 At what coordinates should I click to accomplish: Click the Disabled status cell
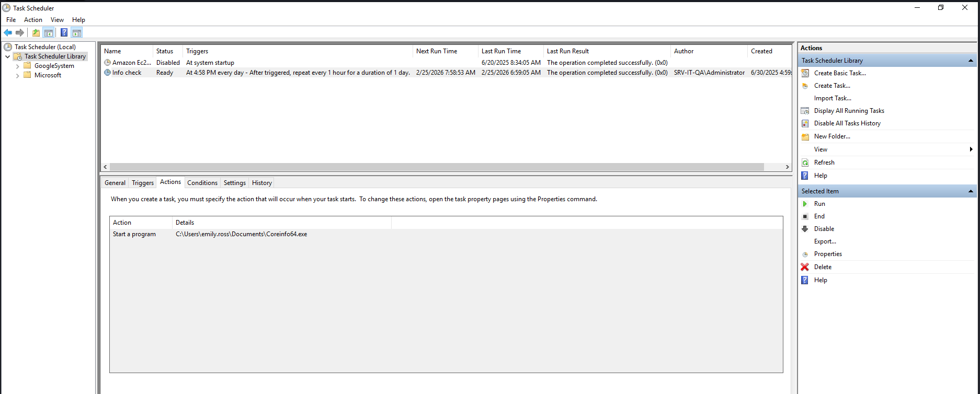pyautogui.click(x=168, y=63)
